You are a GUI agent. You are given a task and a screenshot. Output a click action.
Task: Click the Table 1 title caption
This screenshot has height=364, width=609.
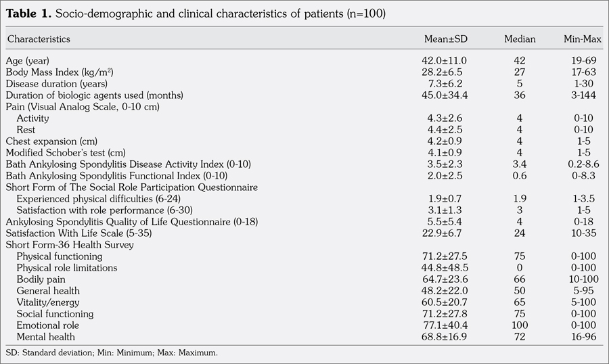[x=196, y=14]
